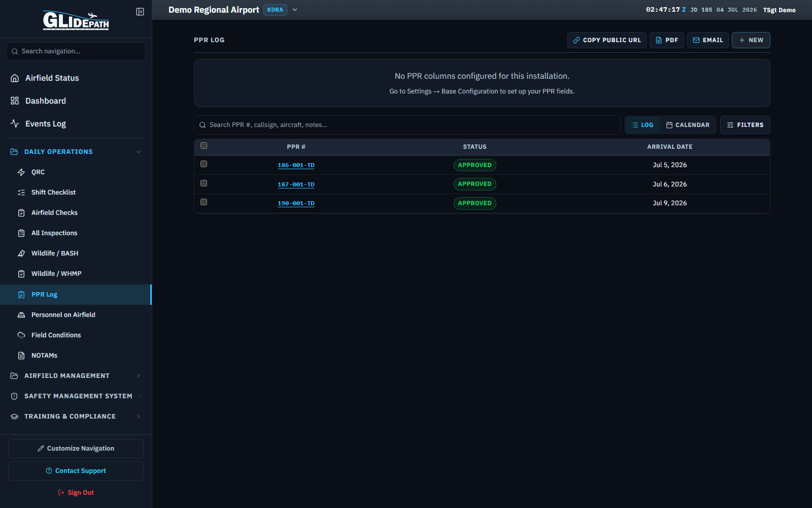This screenshot has width=812, height=508.
Task: Click the Jul 9, 2026 arrival date
Action: tap(669, 203)
